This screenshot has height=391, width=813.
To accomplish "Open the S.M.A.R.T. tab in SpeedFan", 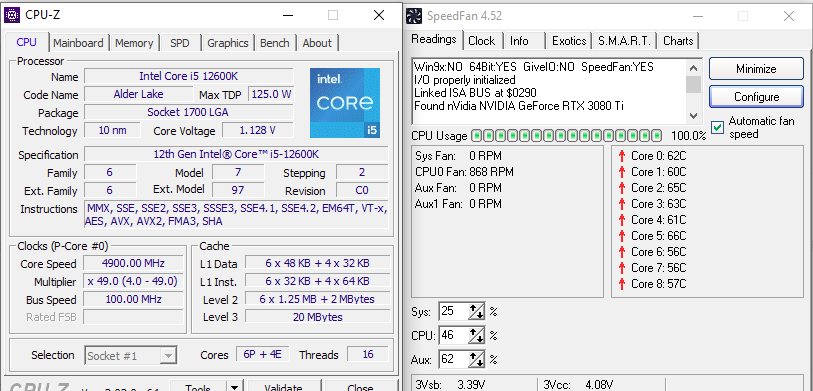I will [x=624, y=41].
